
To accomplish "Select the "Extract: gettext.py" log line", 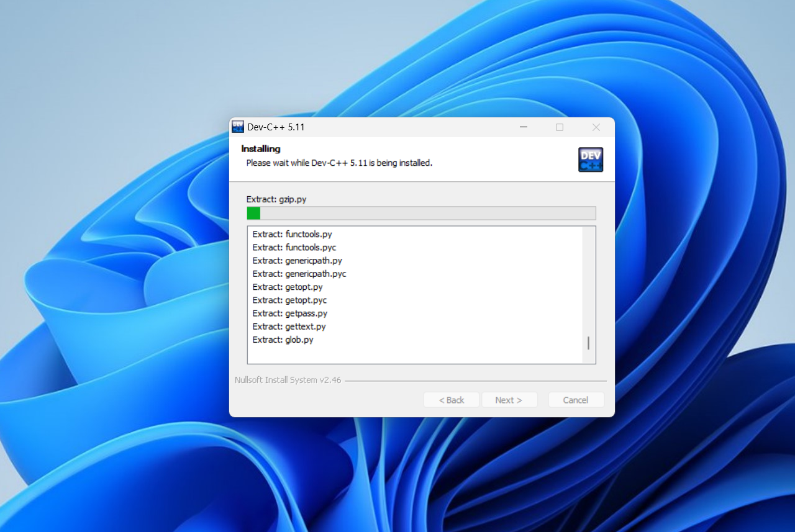I will 289,327.
